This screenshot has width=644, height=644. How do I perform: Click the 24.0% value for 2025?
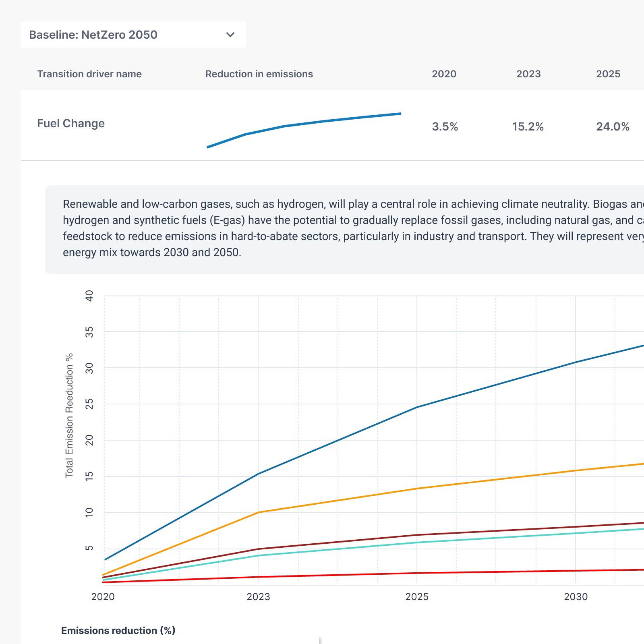pos(613,126)
